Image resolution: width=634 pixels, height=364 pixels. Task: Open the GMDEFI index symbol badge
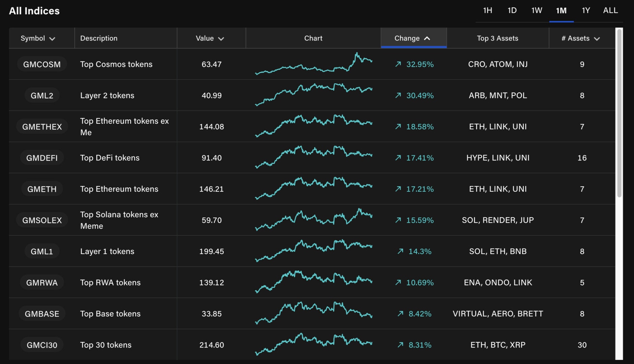[x=42, y=158]
